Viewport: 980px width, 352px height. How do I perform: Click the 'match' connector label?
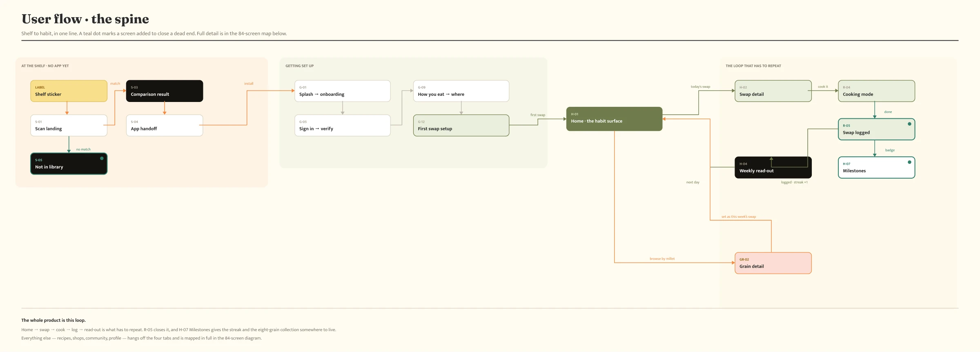[x=115, y=84]
